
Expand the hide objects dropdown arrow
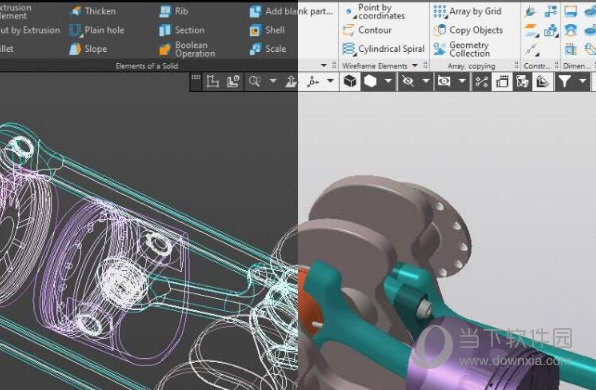(426, 81)
